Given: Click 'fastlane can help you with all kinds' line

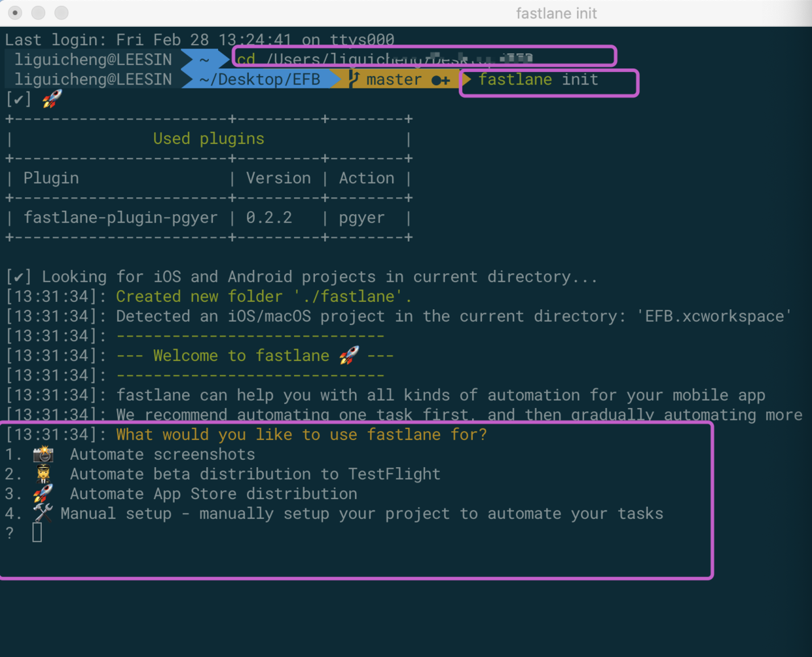Looking at the screenshot, I should (x=441, y=395).
